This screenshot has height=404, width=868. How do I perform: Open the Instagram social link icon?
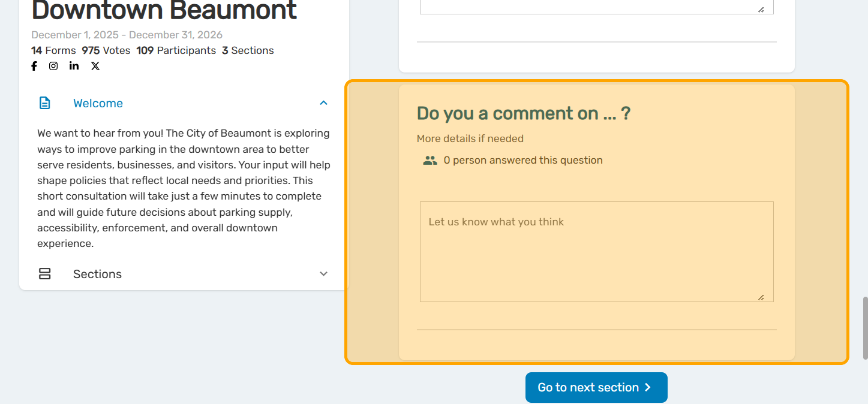[x=53, y=66]
